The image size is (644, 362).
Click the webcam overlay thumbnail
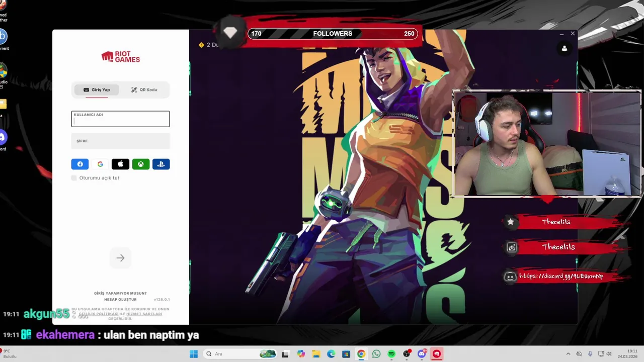547,144
